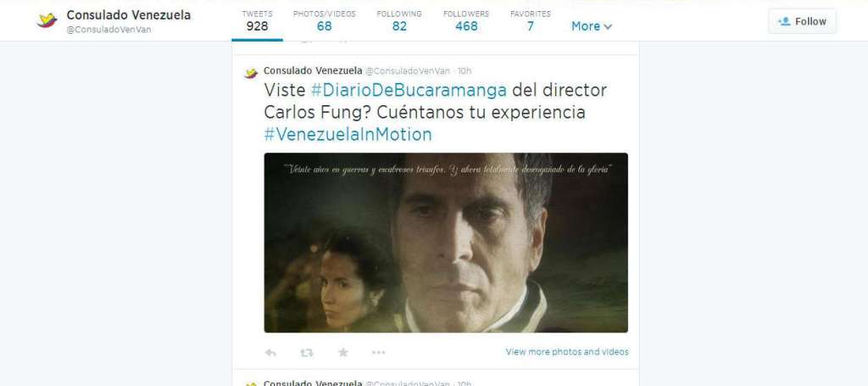Click the #VenezuelaInMotion hashtag
This screenshot has height=386, width=868.
(x=348, y=135)
